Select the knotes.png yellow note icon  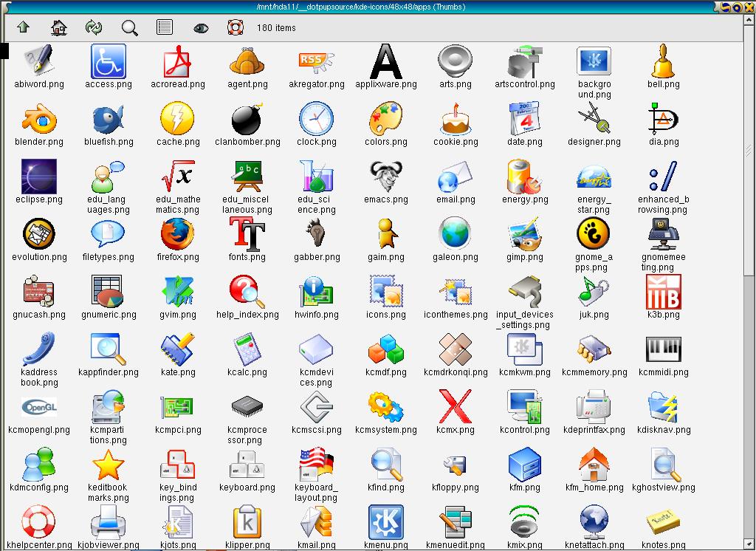pos(664,522)
